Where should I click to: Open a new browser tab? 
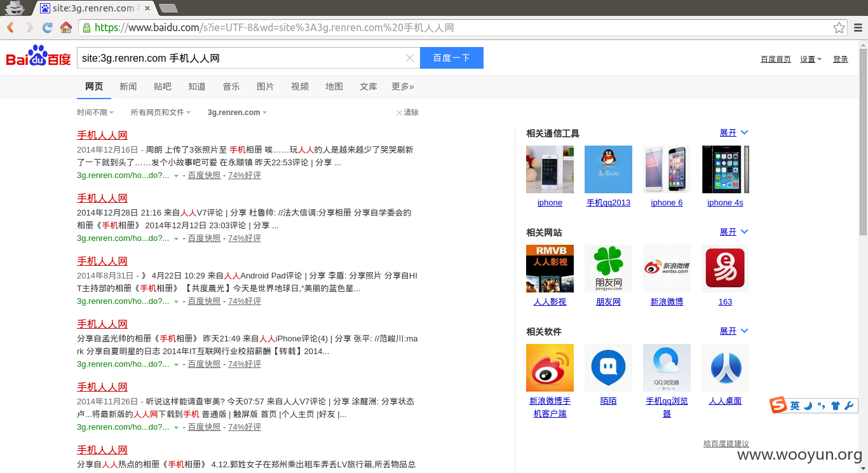coord(168,8)
